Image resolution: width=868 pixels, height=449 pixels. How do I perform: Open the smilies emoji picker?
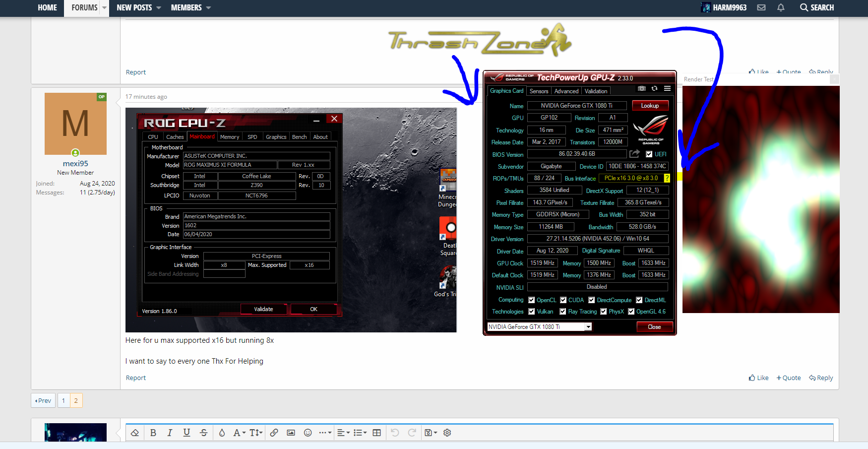[x=308, y=433]
